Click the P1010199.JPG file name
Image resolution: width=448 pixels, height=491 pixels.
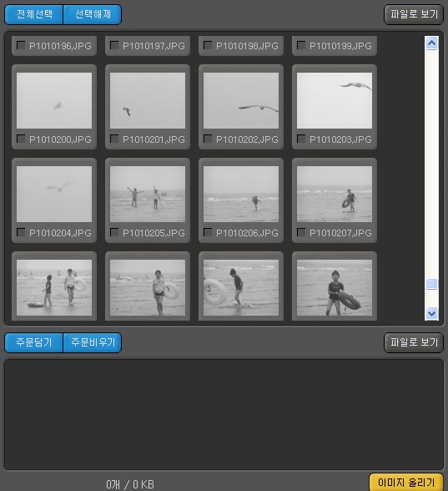(x=340, y=46)
